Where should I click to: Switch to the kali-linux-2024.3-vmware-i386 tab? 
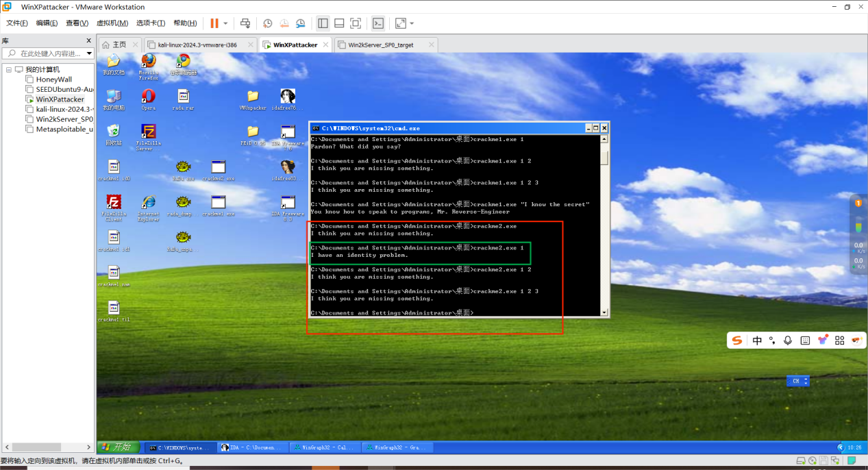pos(197,45)
